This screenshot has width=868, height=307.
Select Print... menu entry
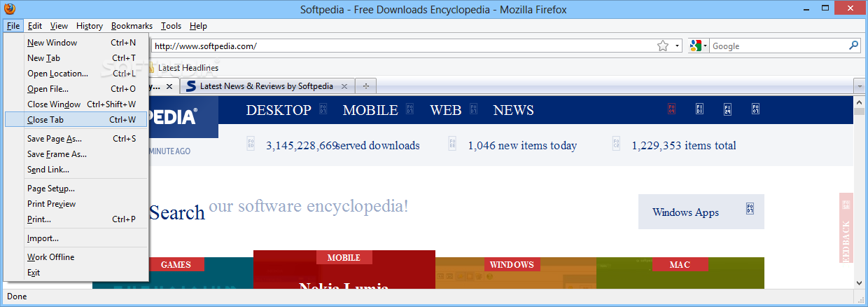(x=76, y=219)
